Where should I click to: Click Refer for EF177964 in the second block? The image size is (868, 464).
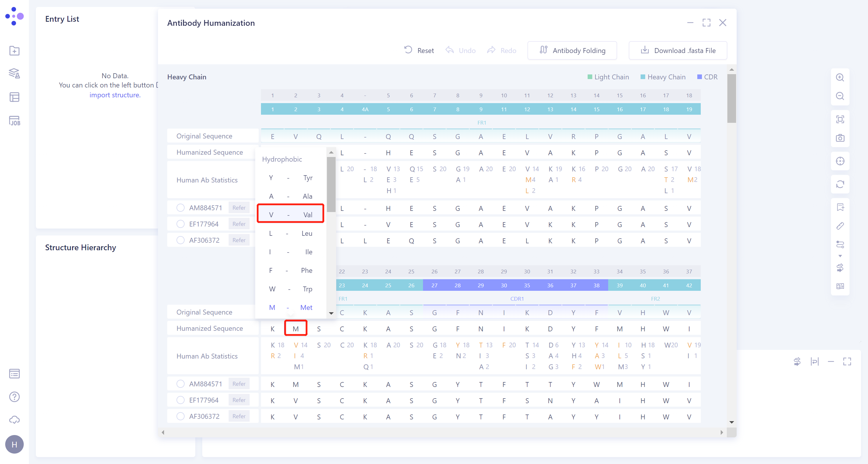(239, 400)
